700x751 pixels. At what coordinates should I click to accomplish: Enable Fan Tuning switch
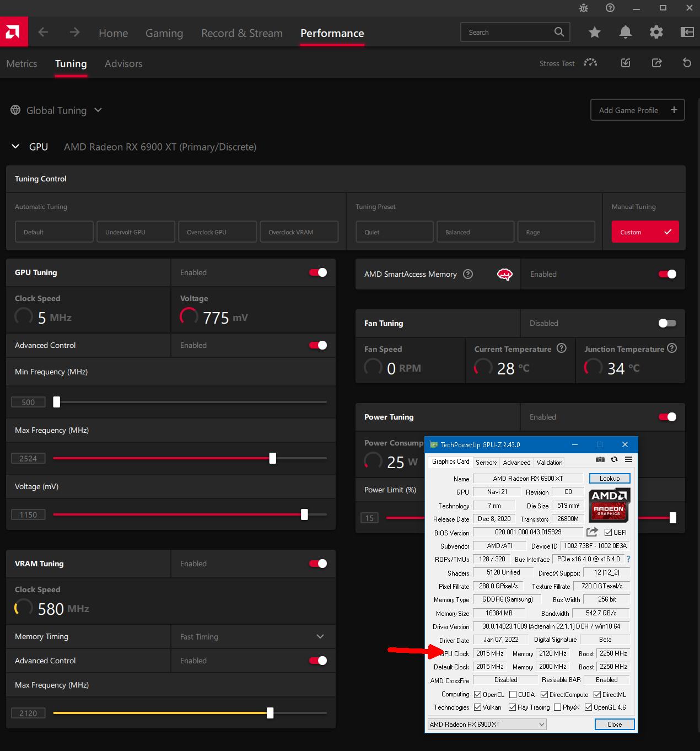coord(667,323)
